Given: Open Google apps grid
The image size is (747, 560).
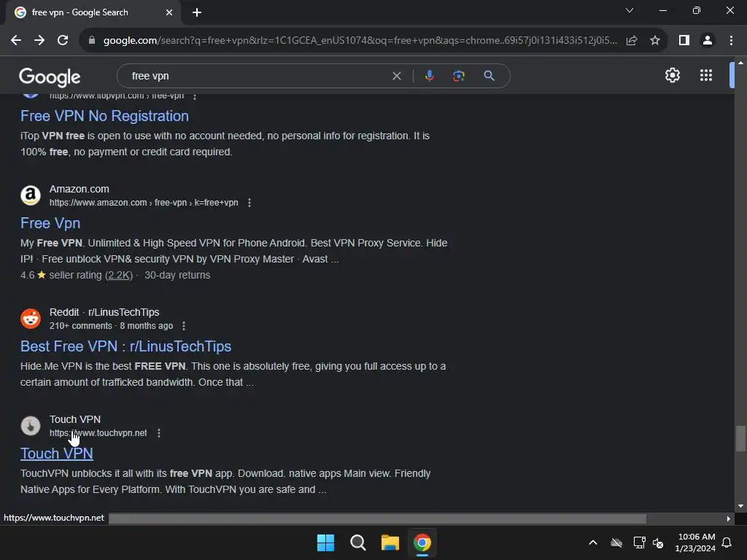Looking at the screenshot, I should [x=706, y=75].
